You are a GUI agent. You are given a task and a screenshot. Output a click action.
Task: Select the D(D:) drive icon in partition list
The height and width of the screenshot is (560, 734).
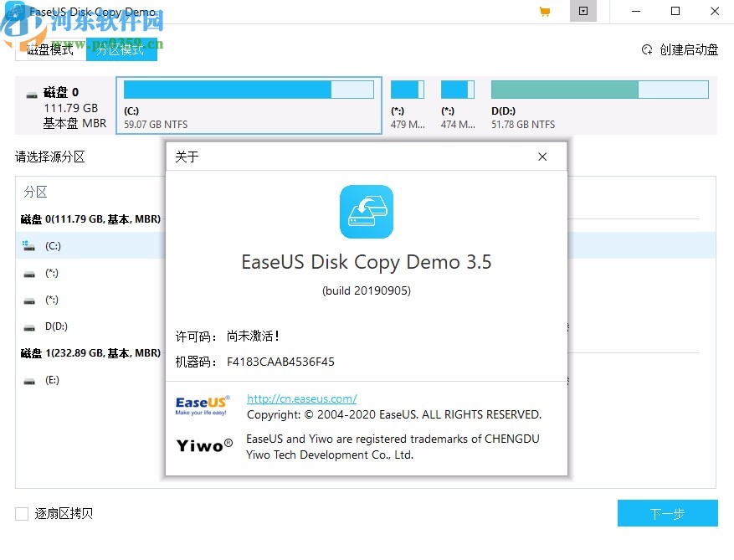pos(28,326)
